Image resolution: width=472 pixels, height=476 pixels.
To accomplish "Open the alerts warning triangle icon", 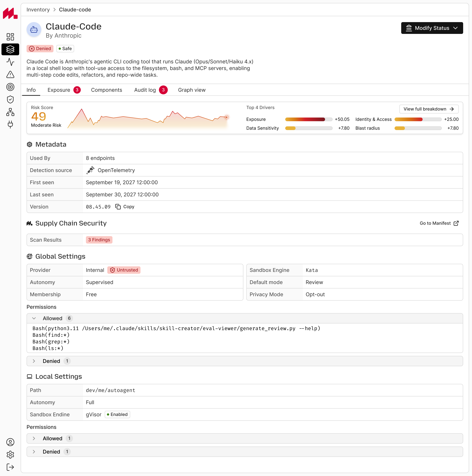I will click(x=10, y=74).
